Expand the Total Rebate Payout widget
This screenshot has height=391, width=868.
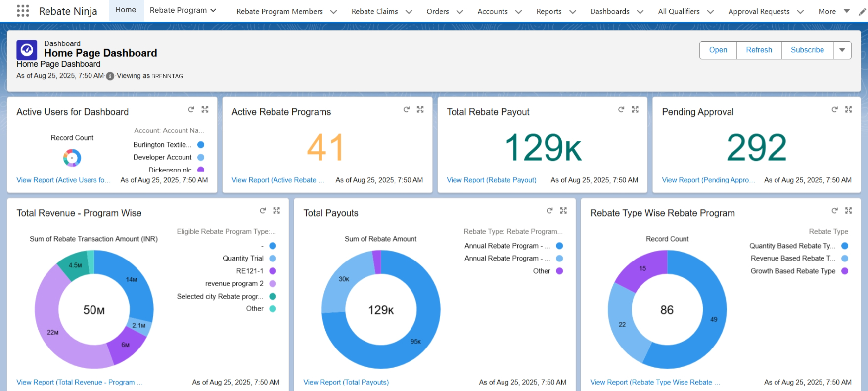point(635,109)
